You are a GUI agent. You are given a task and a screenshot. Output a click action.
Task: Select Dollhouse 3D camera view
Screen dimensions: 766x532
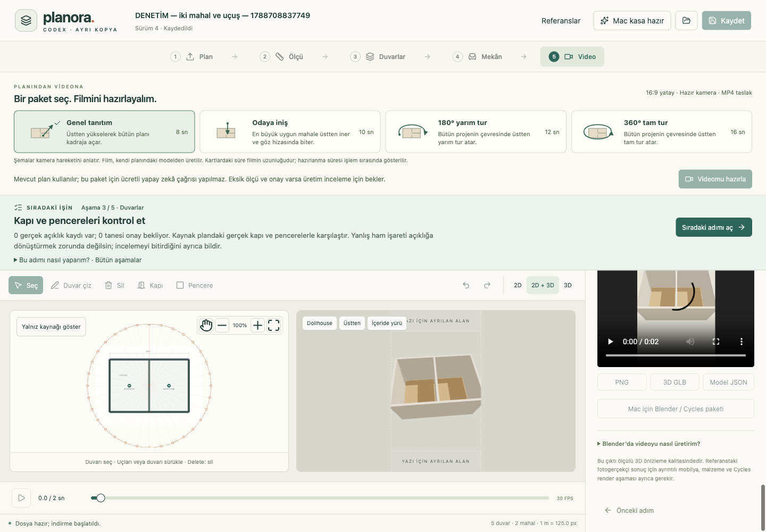pos(319,323)
